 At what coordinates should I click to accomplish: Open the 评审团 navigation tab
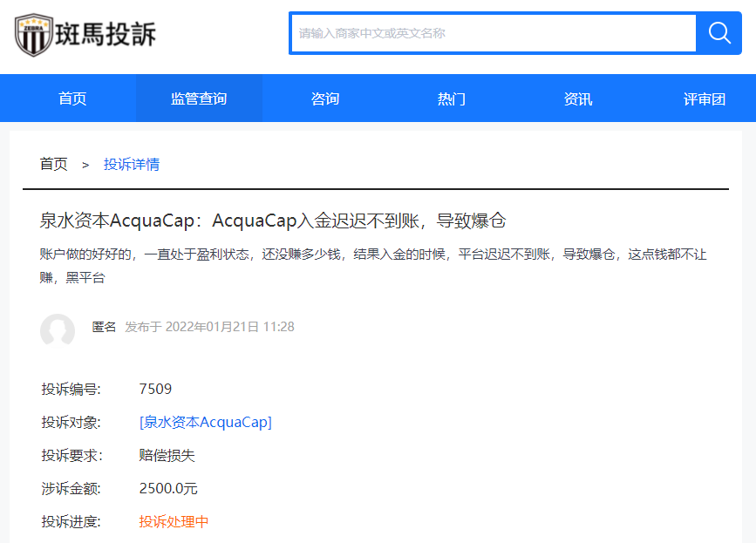pyautogui.click(x=704, y=98)
